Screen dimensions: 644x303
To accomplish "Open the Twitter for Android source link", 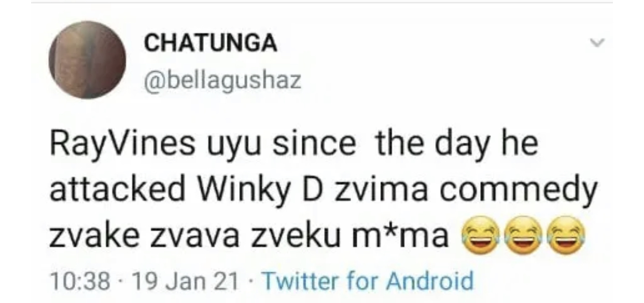I will click(369, 281).
